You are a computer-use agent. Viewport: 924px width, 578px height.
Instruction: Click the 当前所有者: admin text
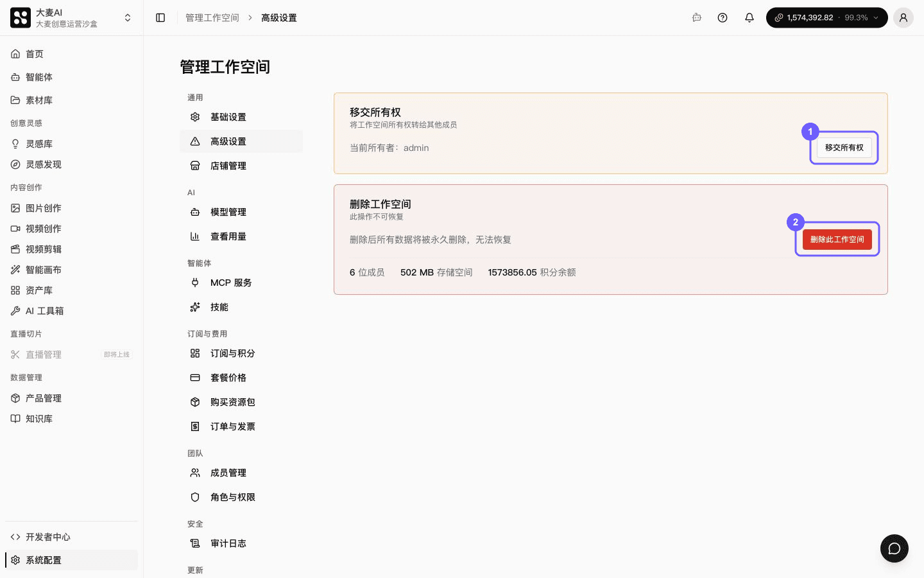389,148
